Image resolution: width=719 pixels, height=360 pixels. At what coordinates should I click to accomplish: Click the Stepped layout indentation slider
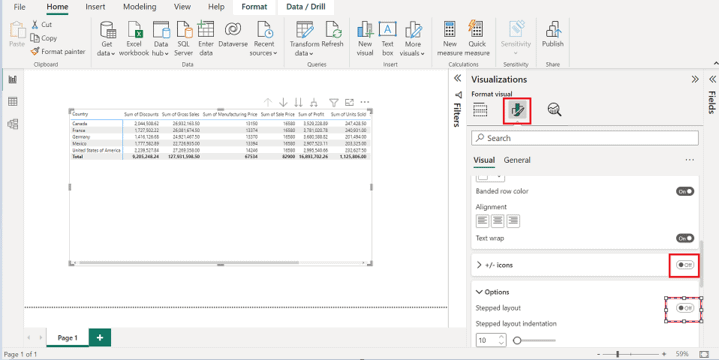[x=534, y=340]
